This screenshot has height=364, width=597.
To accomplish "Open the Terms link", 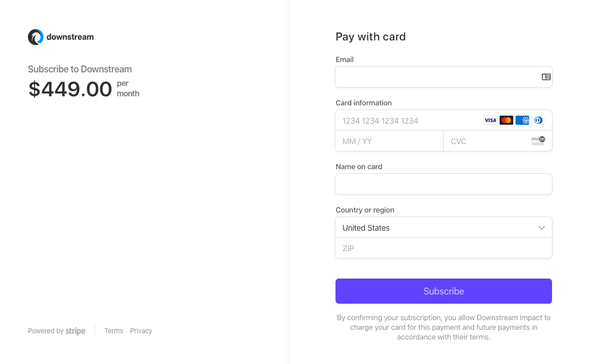I will click(x=113, y=330).
